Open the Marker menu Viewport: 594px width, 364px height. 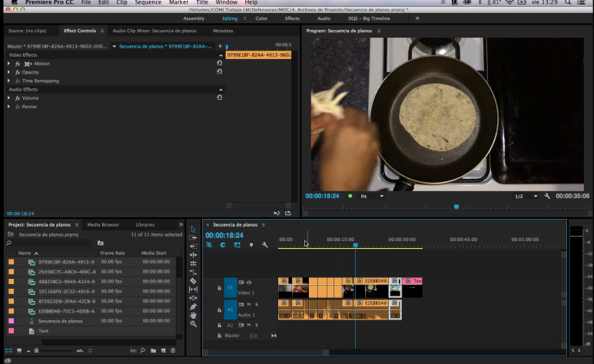pyautogui.click(x=179, y=2)
